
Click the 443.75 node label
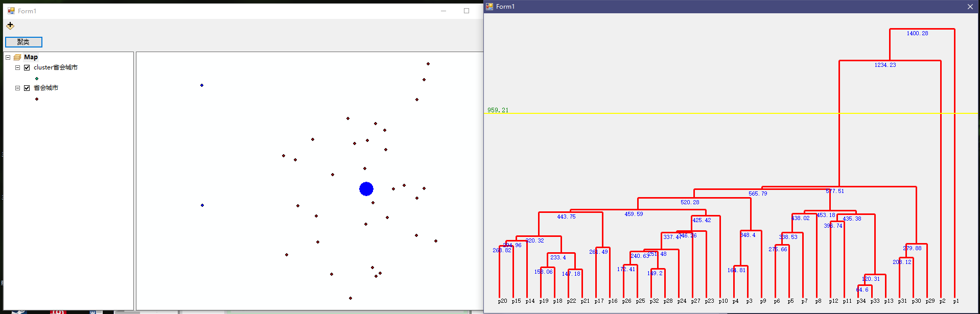pos(566,216)
